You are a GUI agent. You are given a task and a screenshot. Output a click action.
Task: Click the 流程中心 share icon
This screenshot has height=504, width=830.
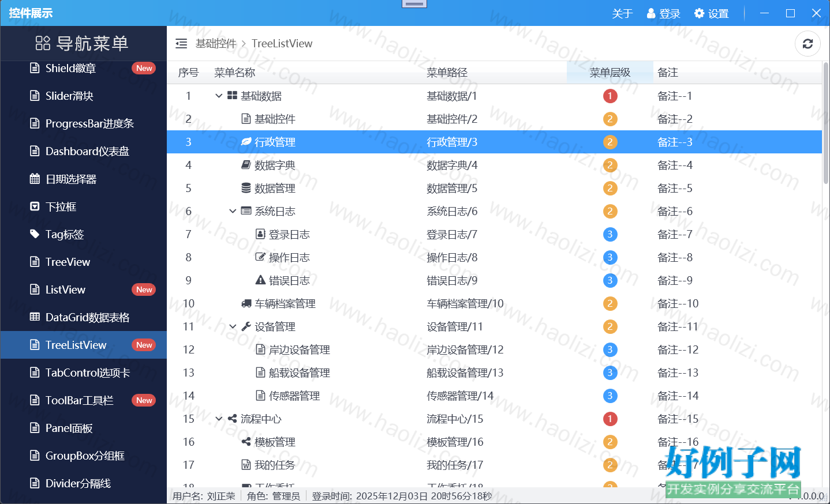(x=232, y=419)
